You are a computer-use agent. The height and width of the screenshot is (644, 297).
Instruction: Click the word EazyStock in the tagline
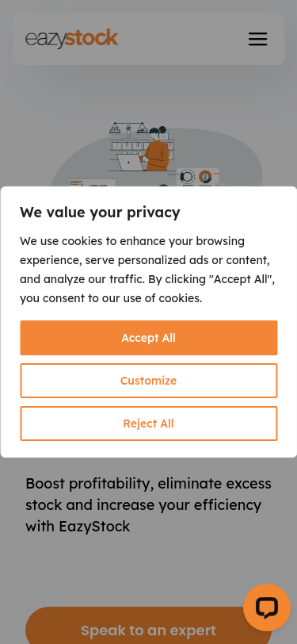[95, 526]
